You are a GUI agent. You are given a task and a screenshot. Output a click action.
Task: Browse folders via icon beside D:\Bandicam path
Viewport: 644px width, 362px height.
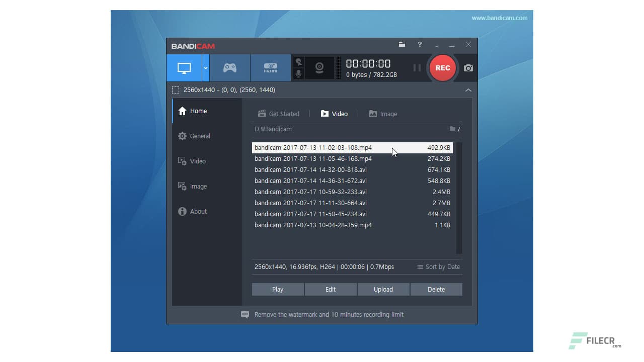click(453, 129)
